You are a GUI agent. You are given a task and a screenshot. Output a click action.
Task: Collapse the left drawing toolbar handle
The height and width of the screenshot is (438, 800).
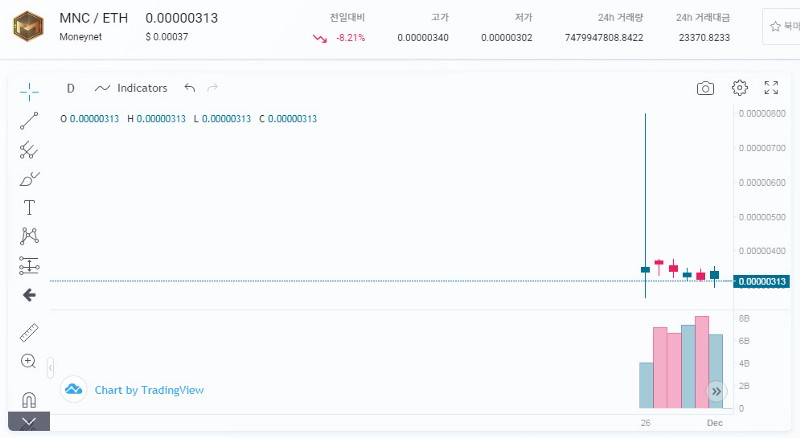50,368
